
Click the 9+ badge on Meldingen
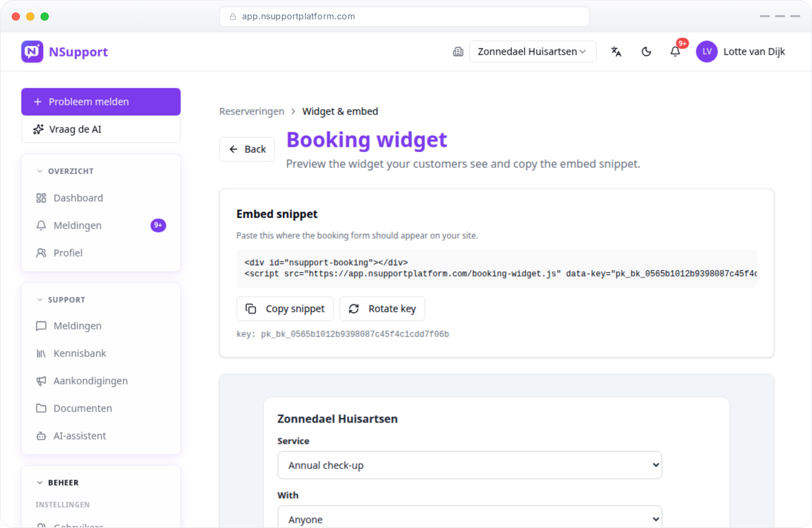click(x=158, y=225)
